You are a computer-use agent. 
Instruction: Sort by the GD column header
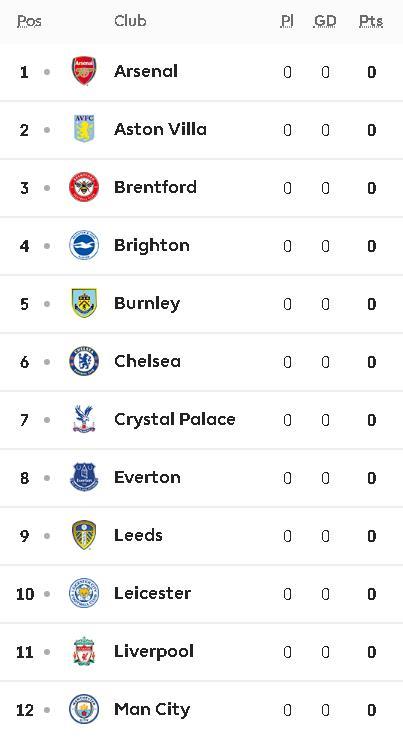pos(325,21)
